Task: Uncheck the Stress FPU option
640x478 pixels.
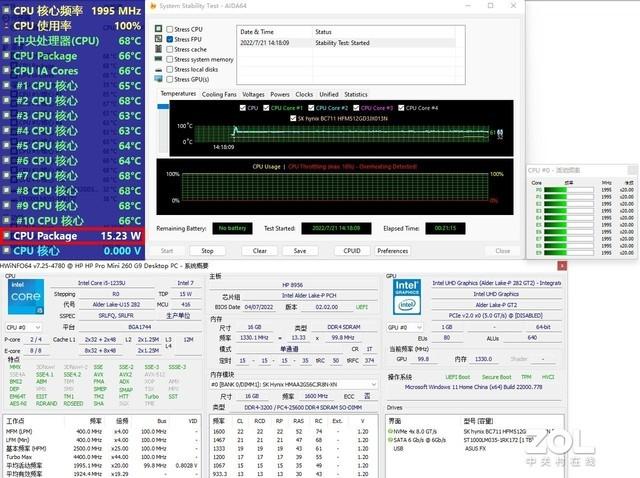Action: click(x=170, y=39)
